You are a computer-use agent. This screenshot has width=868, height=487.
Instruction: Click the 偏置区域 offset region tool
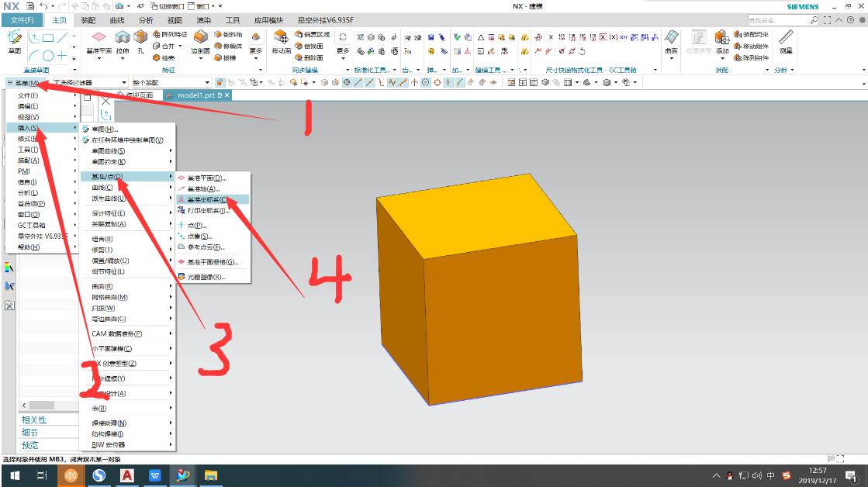(312, 34)
